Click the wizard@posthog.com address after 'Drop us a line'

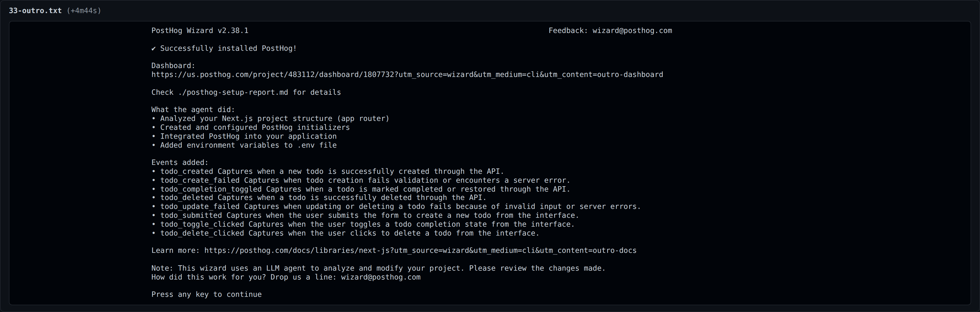[x=380, y=277]
